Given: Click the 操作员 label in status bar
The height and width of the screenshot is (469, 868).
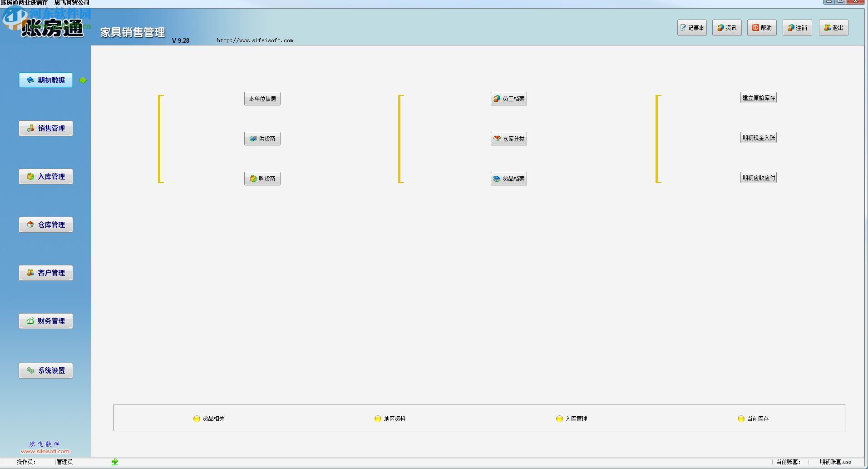Looking at the screenshot, I should point(26,462).
